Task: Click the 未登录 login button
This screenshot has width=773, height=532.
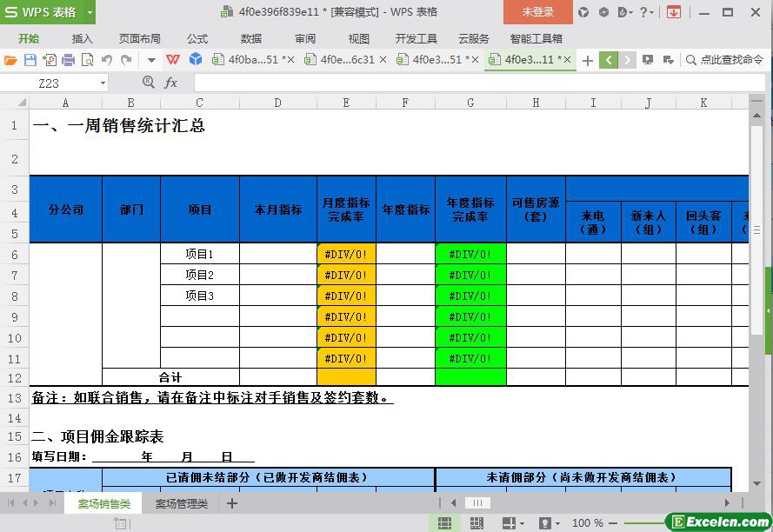Action: pos(537,12)
